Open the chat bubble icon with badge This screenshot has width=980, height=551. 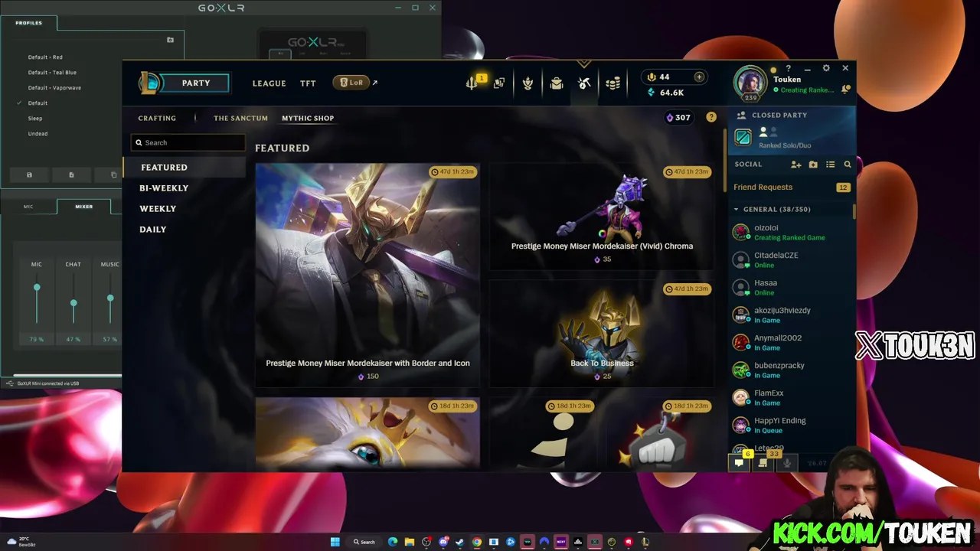tap(740, 461)
